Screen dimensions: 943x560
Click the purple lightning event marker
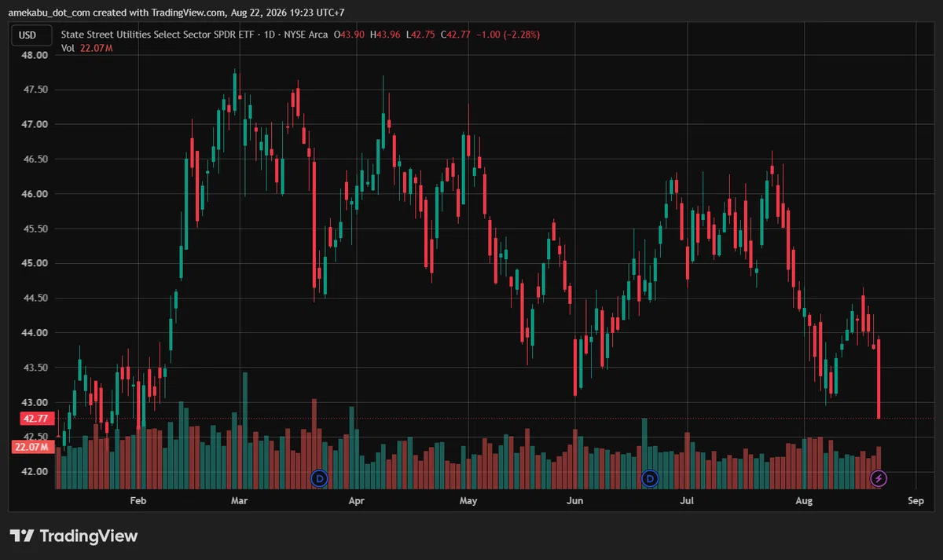tap(879, 478)
